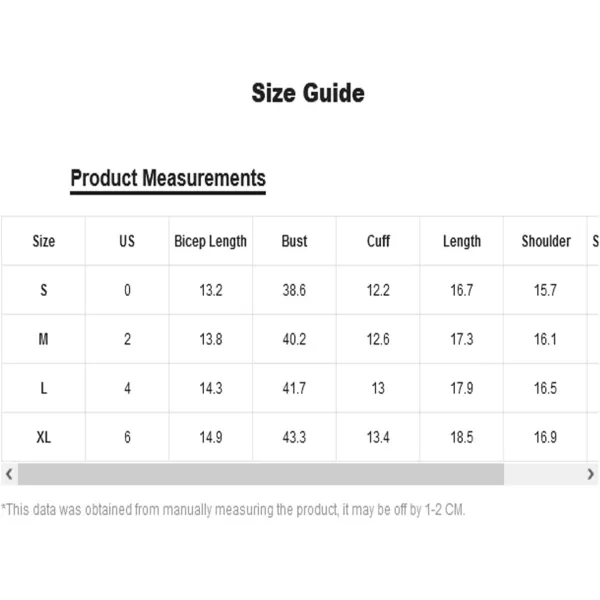Select the M size row label
600x600 pixels.
(44, 339)
